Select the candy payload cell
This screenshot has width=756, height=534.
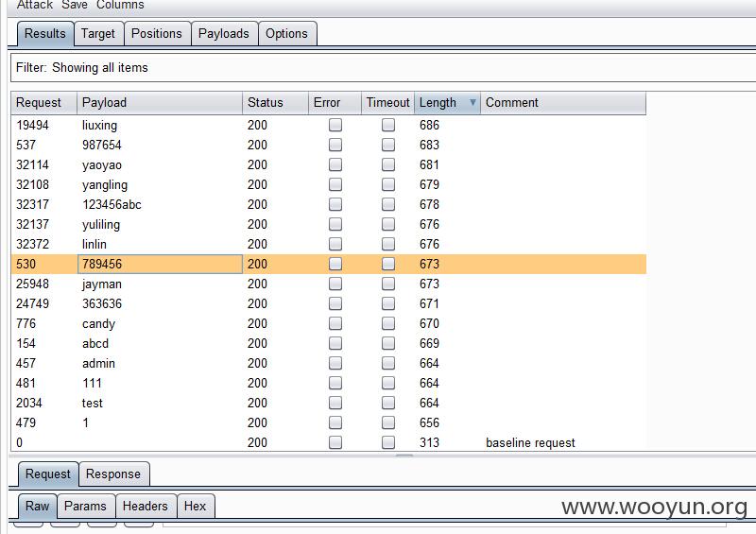click(x=160, y=323)
